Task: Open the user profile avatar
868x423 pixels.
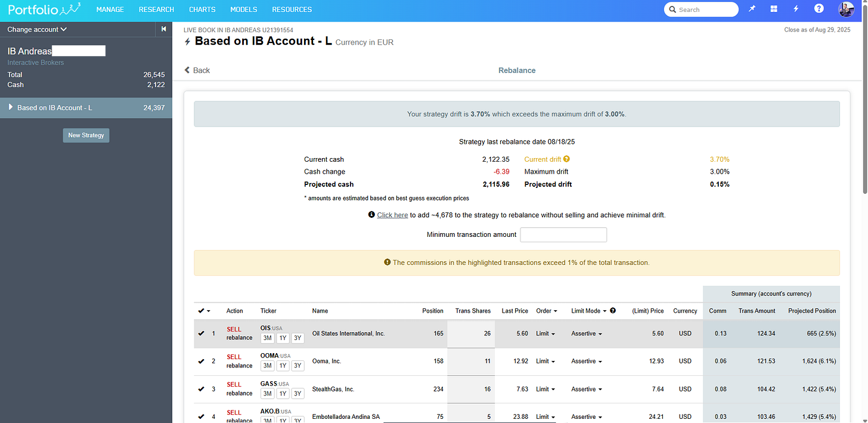Action: point(847,9)
